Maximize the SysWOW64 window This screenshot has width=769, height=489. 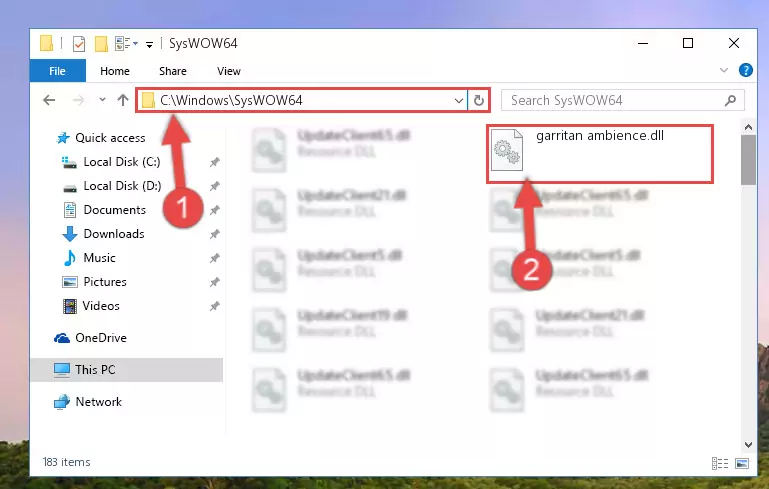coord(688,43)
